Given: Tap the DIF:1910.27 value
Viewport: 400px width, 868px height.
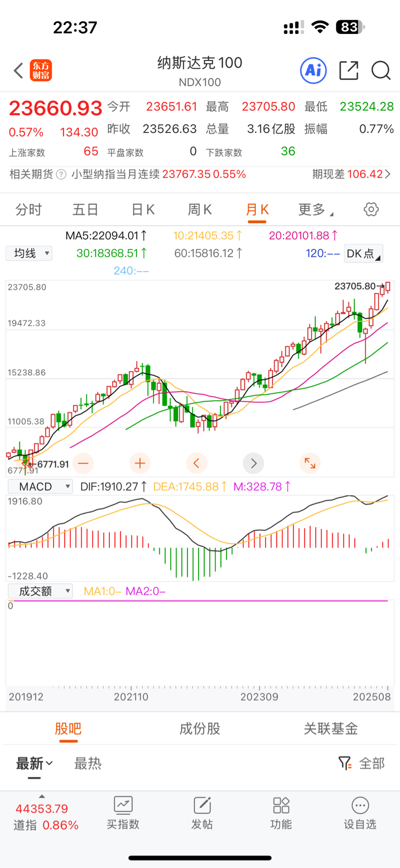Looking at the screenshot, I should tap(114, 487).
